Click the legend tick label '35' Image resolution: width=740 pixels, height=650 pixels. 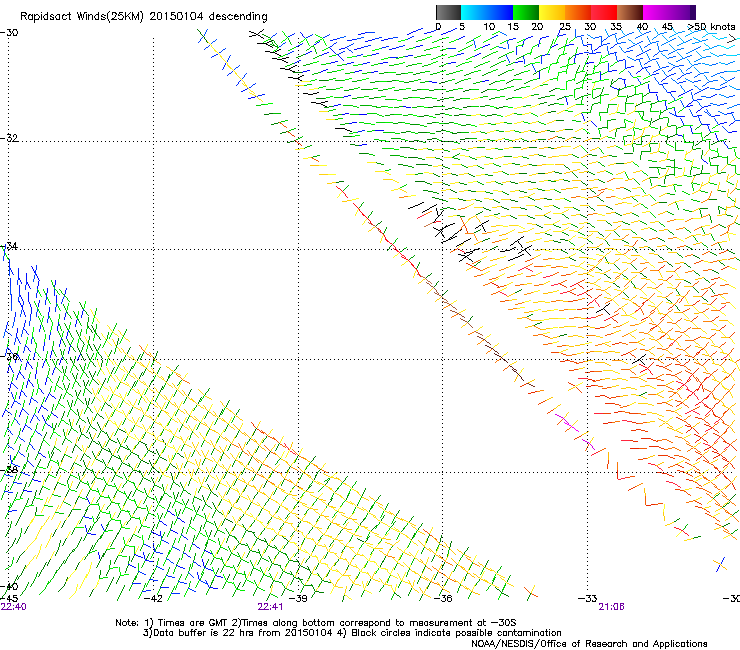[x=616, y=27]
